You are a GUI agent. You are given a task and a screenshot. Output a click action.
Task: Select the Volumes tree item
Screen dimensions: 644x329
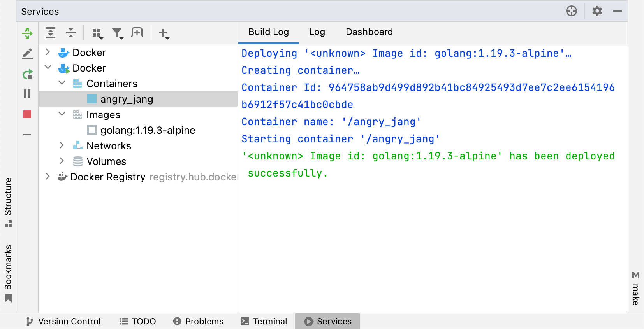(106, 161)
